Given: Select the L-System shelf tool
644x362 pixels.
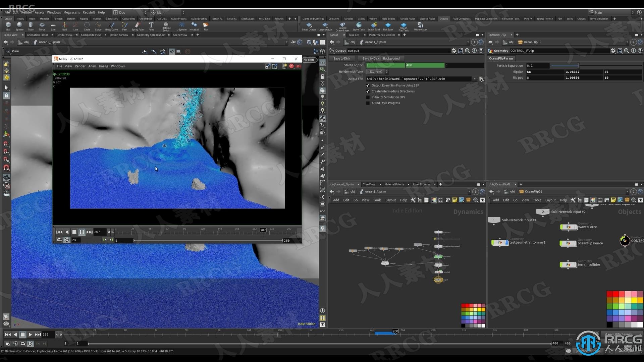Looking at the screenshot, I should click(181, 26).
